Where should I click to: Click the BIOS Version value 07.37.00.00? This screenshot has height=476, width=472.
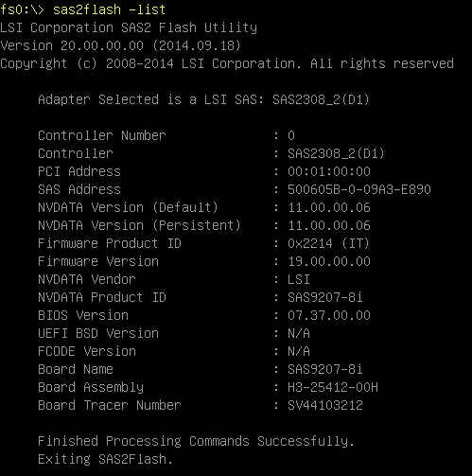[x=329, y=315]
